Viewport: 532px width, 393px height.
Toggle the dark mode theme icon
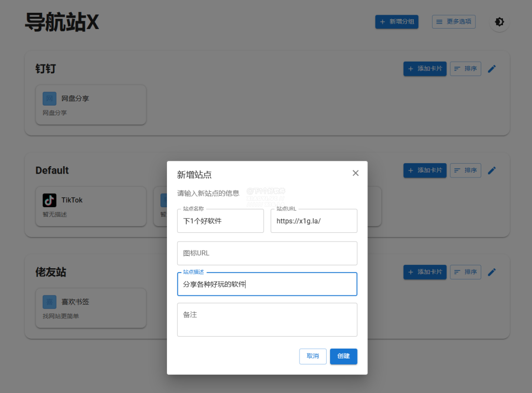[x=499, y=22]
